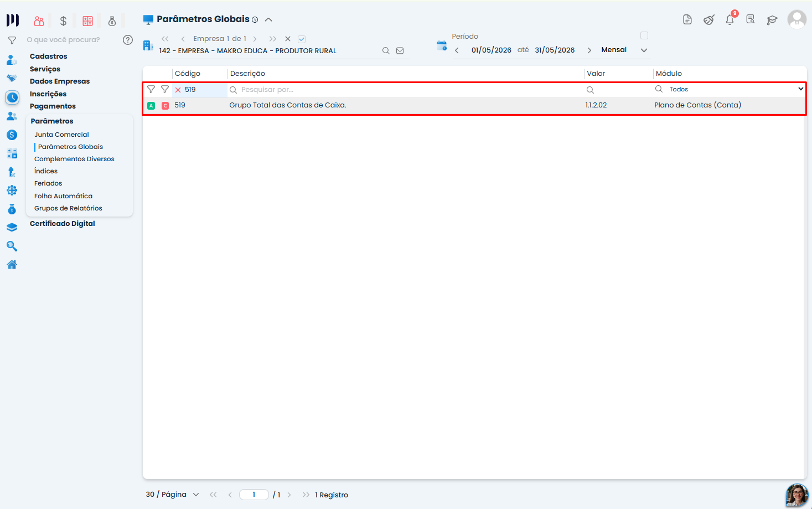Open the dollar sign financial module
Screen dimensions: 812x509
coord(63,21)
